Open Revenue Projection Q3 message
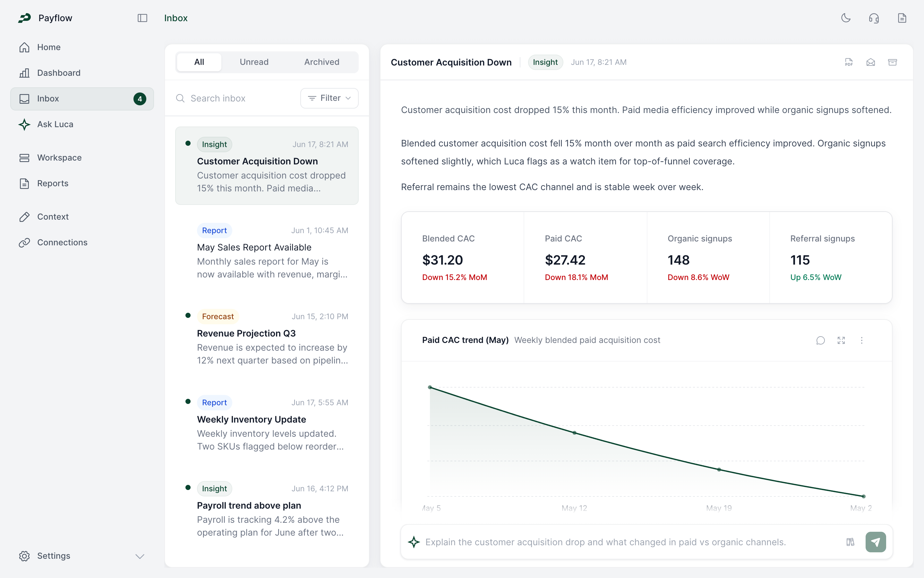Viewport: 924px width, 578px height. coord(267,338)
